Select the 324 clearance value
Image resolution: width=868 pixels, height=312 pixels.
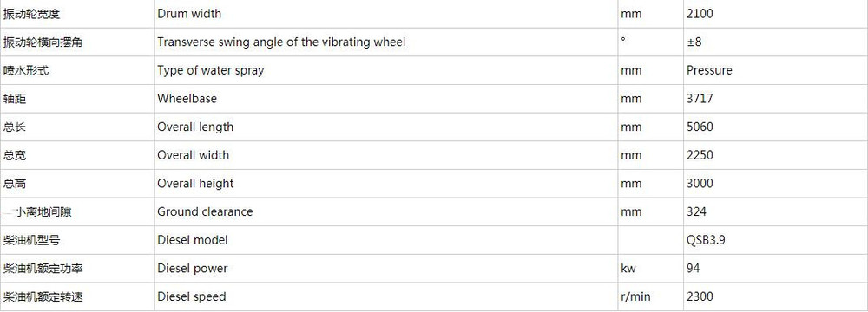tap(696, 211)
